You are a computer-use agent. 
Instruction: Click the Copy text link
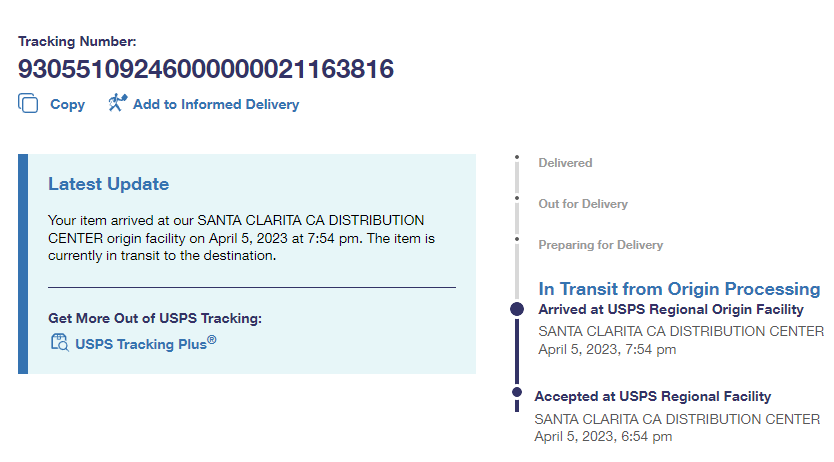coord(67,104)
